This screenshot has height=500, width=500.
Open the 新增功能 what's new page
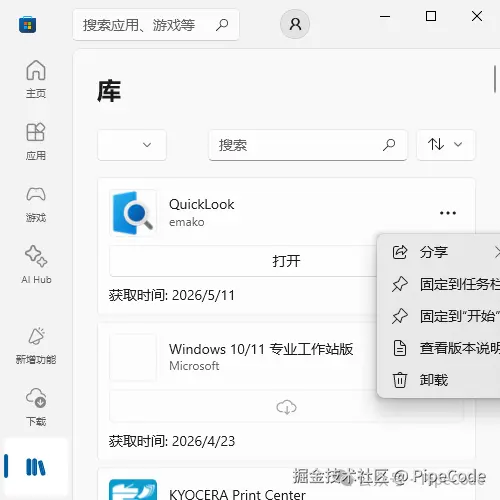tap(36, 346)
